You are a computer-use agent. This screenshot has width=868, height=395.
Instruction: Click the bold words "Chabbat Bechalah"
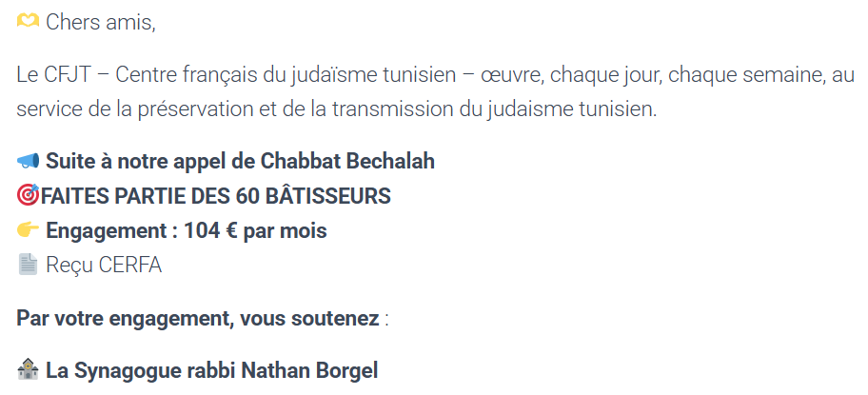[356, 161]
